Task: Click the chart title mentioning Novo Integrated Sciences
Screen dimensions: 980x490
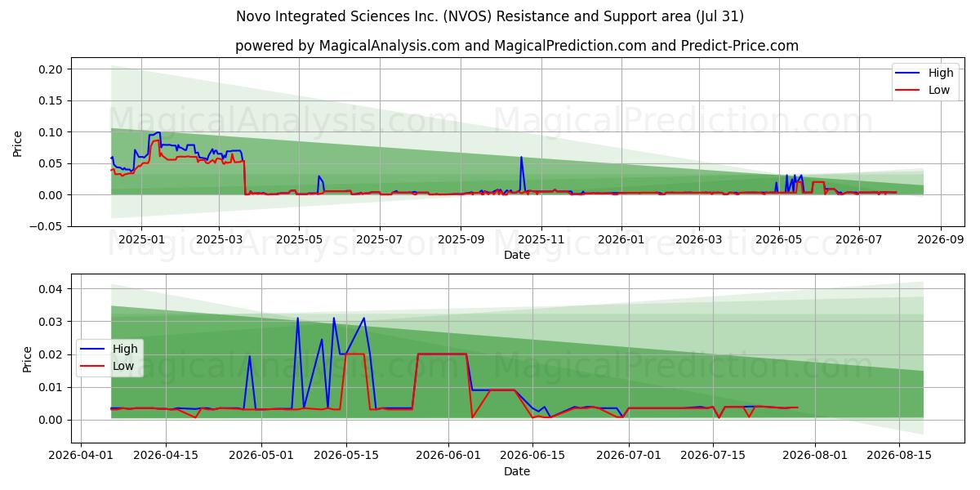Action: coord(490,16)
